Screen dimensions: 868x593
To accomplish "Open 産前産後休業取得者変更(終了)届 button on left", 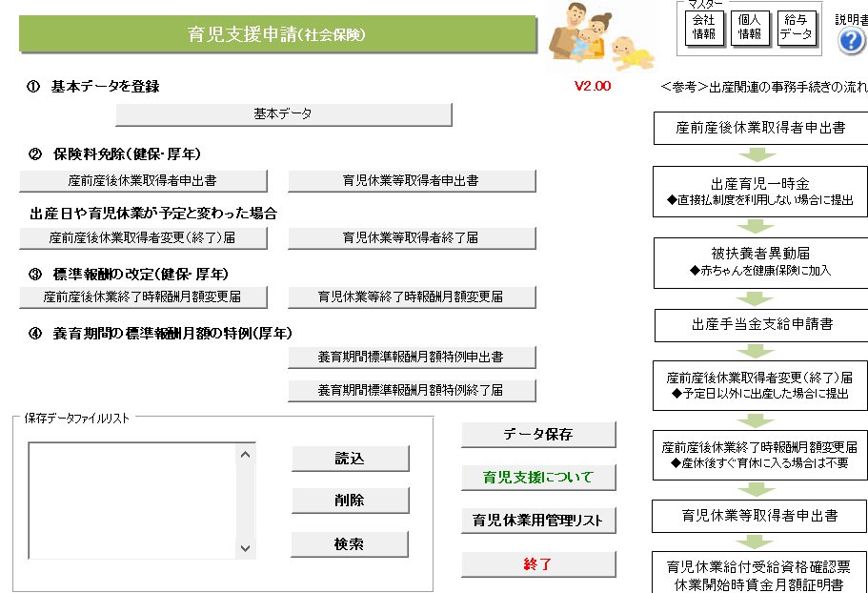I will pos(143,238).
